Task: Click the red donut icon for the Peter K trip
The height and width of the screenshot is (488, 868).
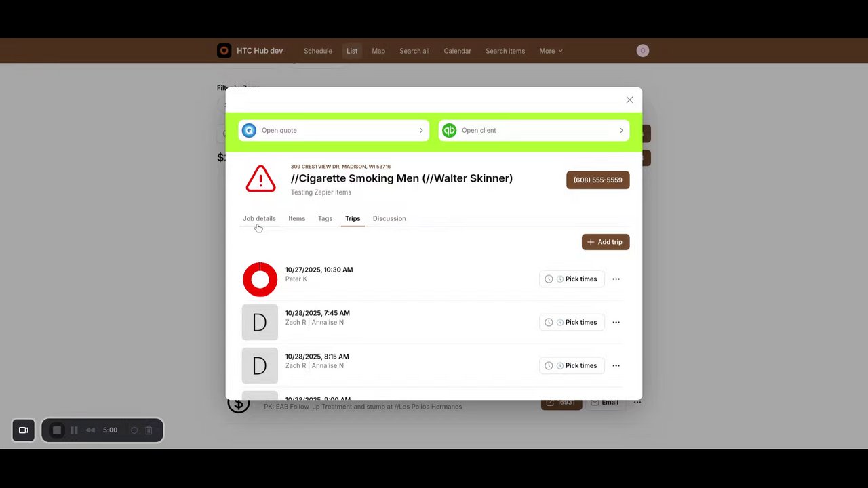Action: 260,279
